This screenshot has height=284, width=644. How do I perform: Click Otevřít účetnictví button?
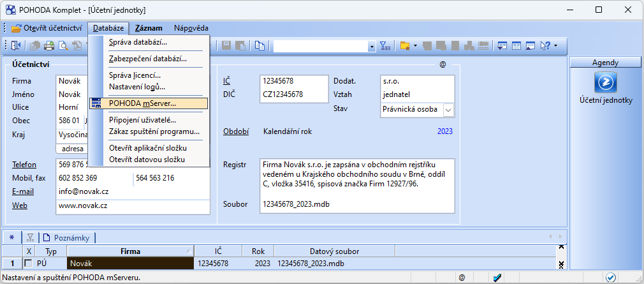coord(47,28)
